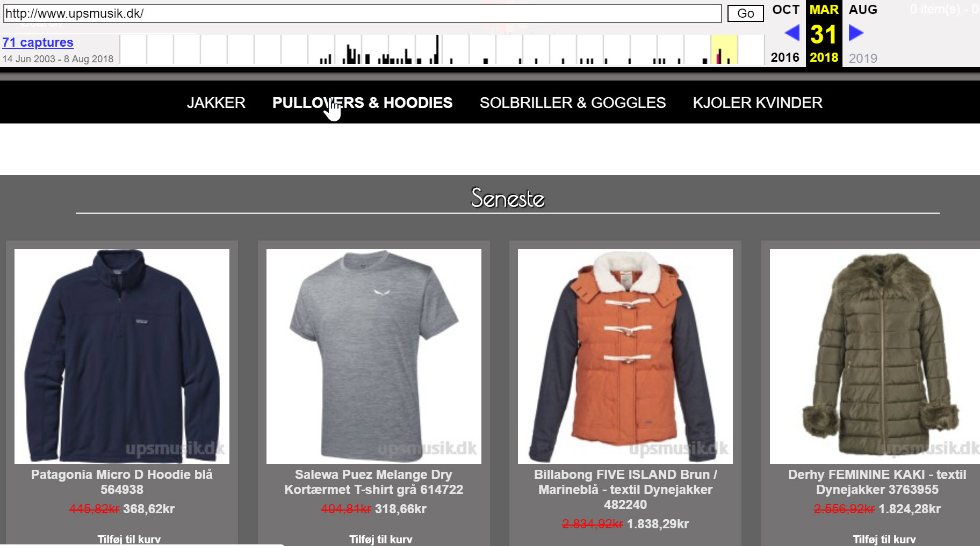Open the orange Billabong jacket image

[625, 356]
